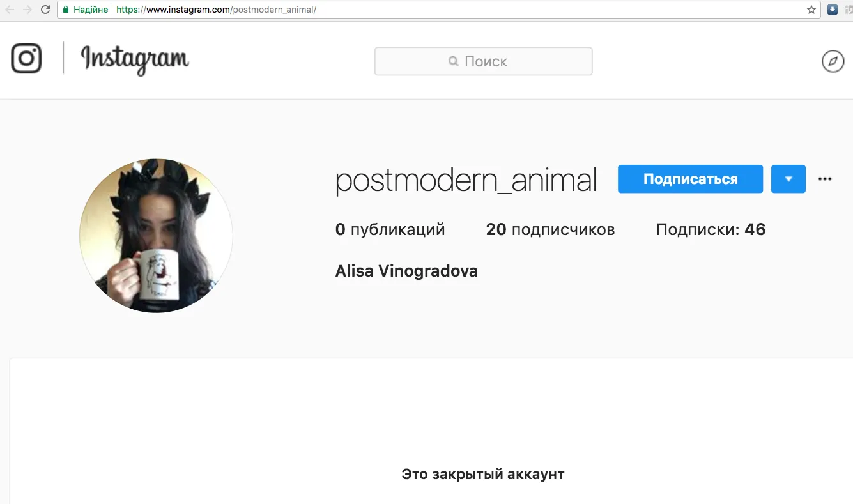Click the Подписаться follow button
Screen dimensions: 853x504
coord(690,179)
